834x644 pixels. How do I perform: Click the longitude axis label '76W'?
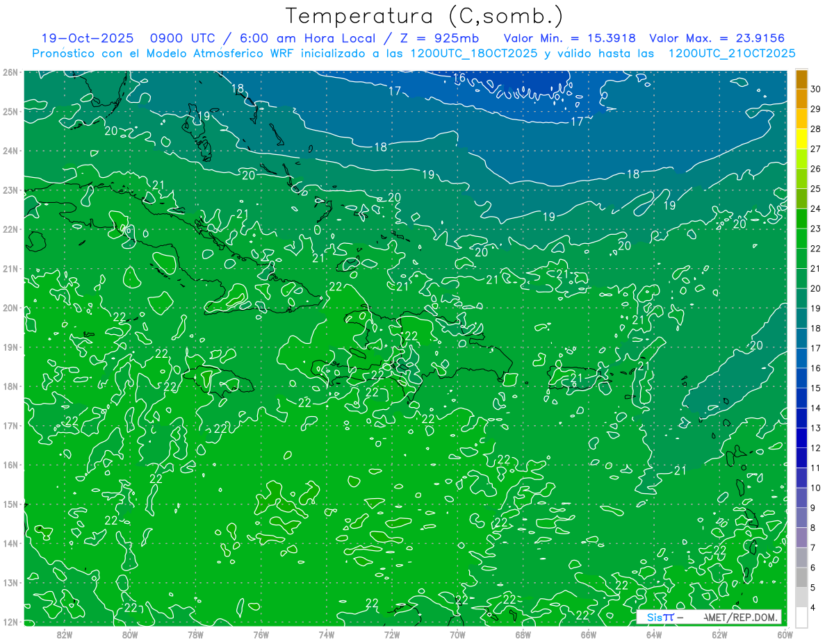[x=261, y=634]
